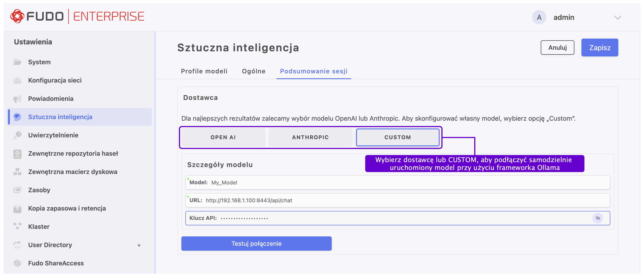Click the Zasoby image icon

17,190
